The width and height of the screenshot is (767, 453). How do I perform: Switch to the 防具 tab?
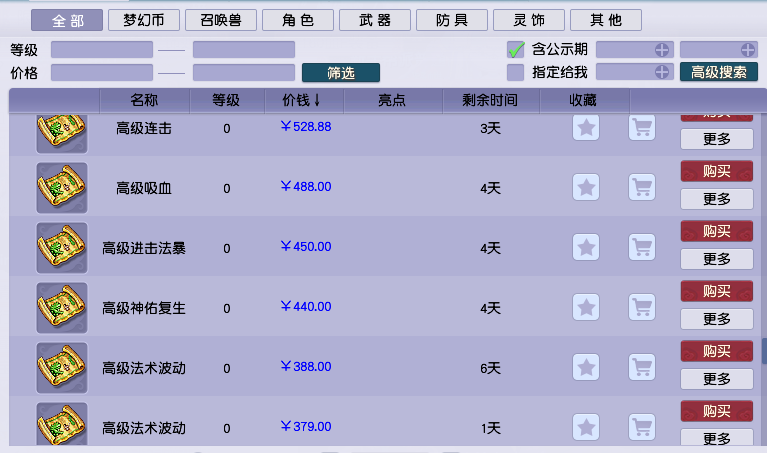point(452,20)
